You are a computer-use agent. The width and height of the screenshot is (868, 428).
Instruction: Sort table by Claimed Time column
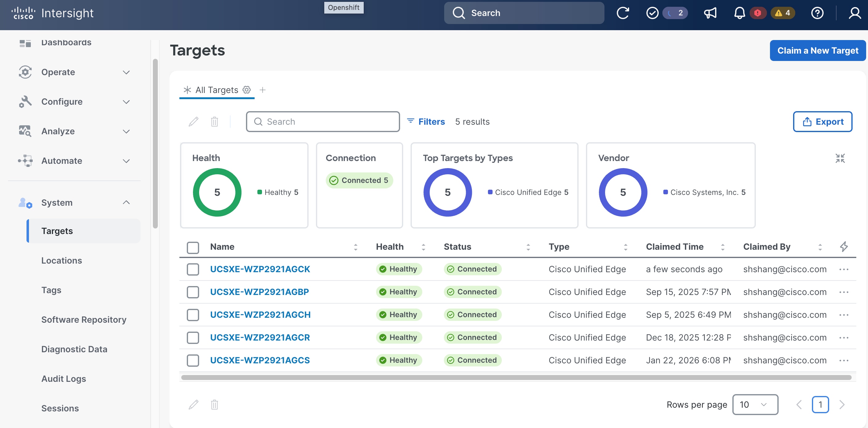tap(723, 247)
